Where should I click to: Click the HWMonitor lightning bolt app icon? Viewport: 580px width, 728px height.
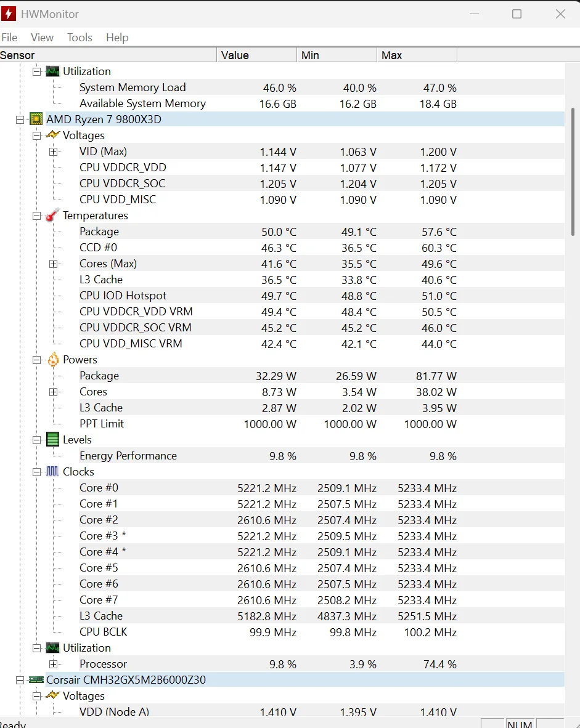click(x=9, y=13)
